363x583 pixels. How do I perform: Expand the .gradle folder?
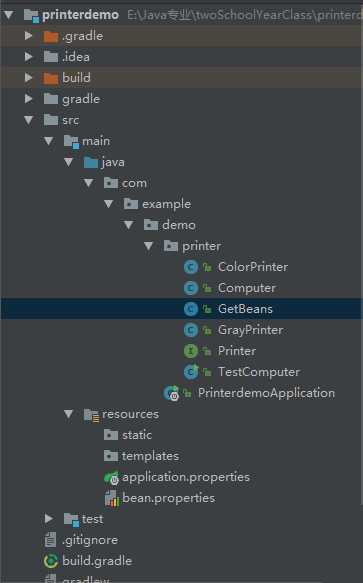[x=28, y=36]
